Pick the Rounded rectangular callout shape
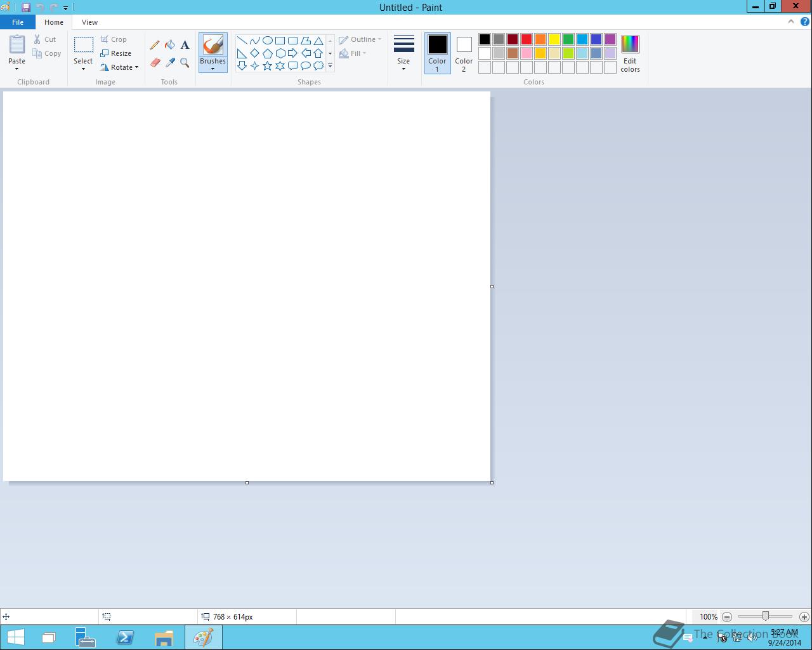 292,65
